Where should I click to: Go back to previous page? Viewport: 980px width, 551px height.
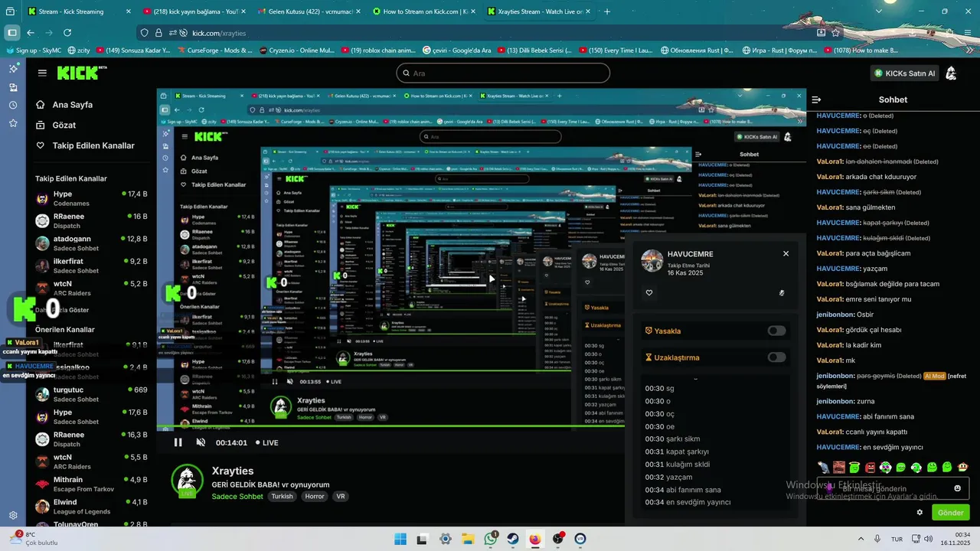click(31, 33)
